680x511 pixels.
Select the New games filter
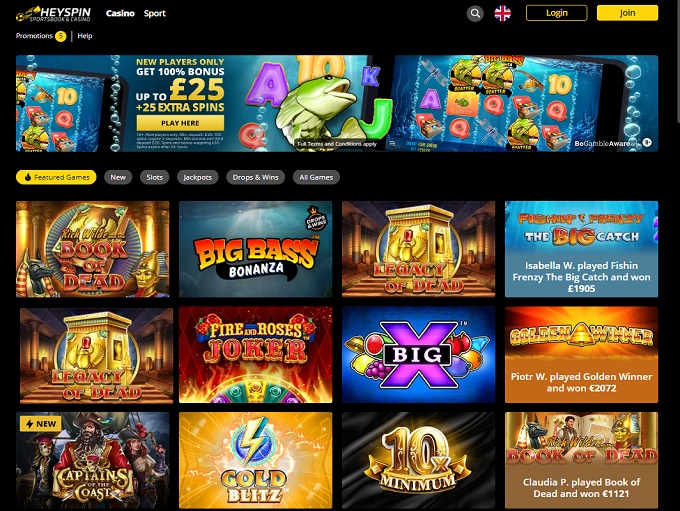[x=118, y=177]
